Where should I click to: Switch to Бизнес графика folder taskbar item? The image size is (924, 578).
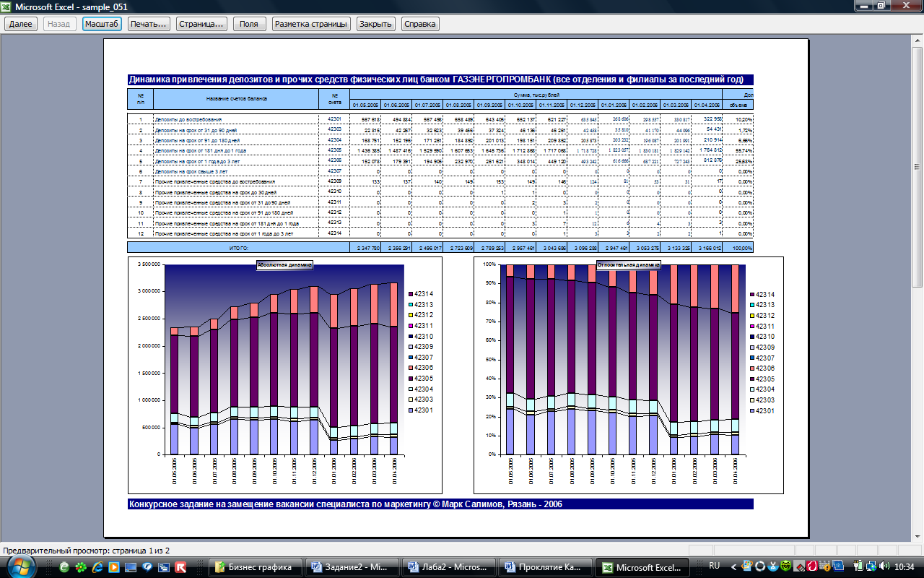click(254, 567)
